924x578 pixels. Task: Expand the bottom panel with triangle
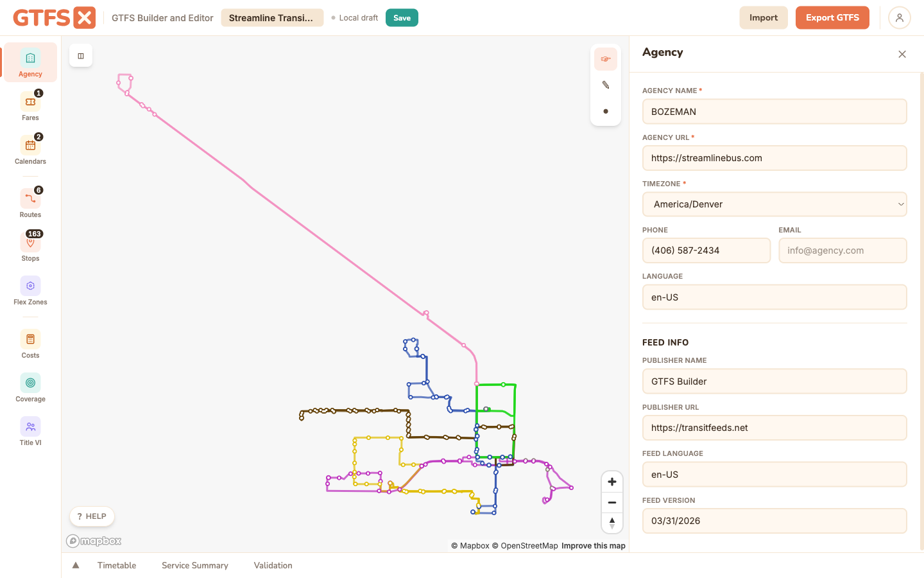[76, 565]
